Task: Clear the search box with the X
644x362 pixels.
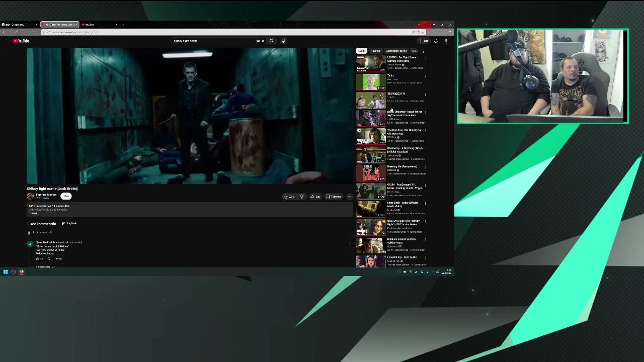Action: pyautogui.click(x=263, y=41)
